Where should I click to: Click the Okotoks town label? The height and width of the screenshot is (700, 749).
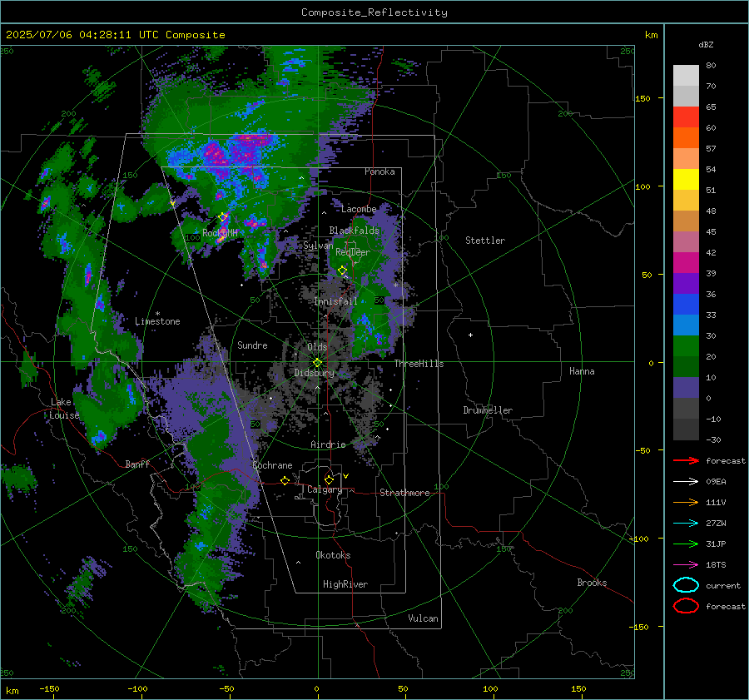point(333,555)
